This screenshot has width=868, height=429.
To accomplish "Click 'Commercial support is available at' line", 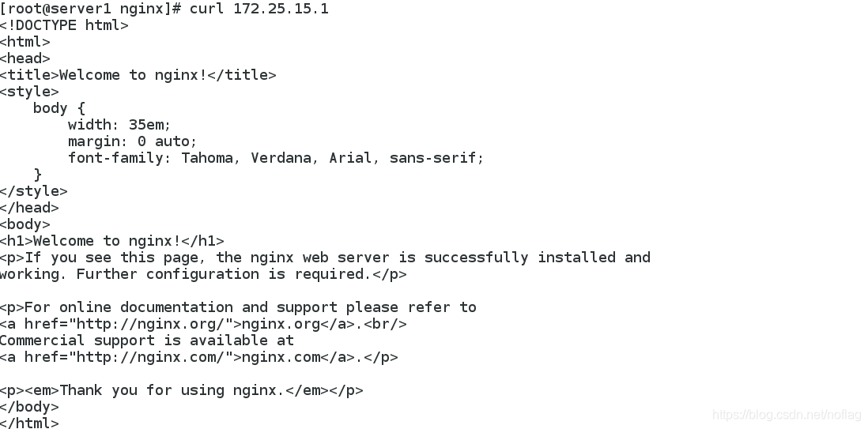I will 147,341.
